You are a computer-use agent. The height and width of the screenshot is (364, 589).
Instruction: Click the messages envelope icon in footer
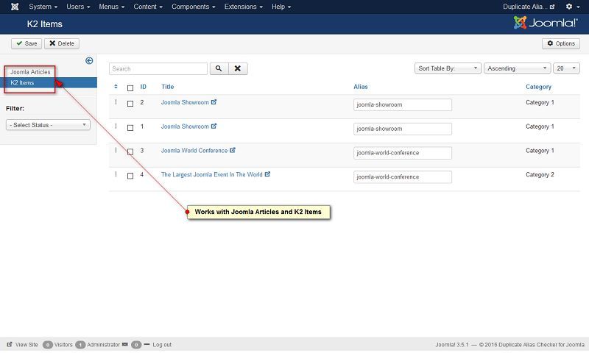point(125,344)
